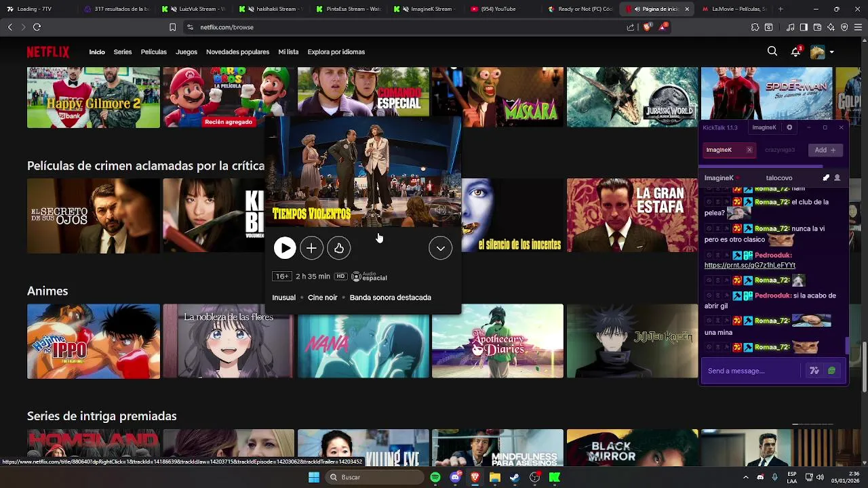
Task: Open El Secreto de sus Ojos thumbnail
Action: pyautogui.click(x=94, y=216)
